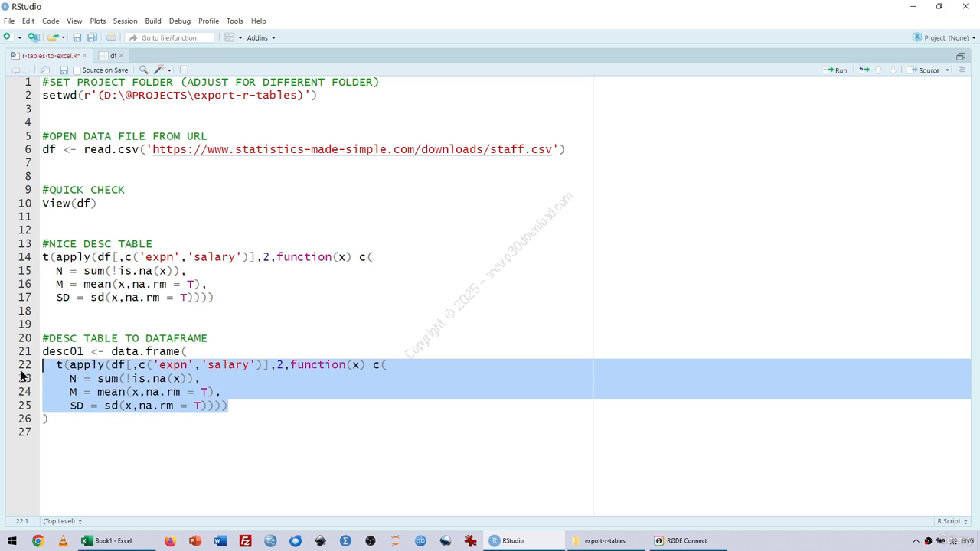Screen dimensions: 980x551
Task: Open the workspace panes layout menu
Action: (233, 37)
